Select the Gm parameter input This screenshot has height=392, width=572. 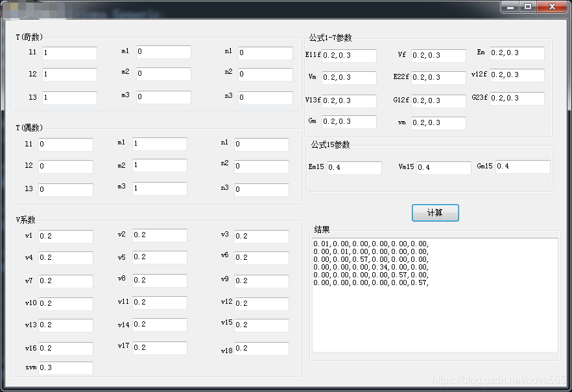click(349, 122)
